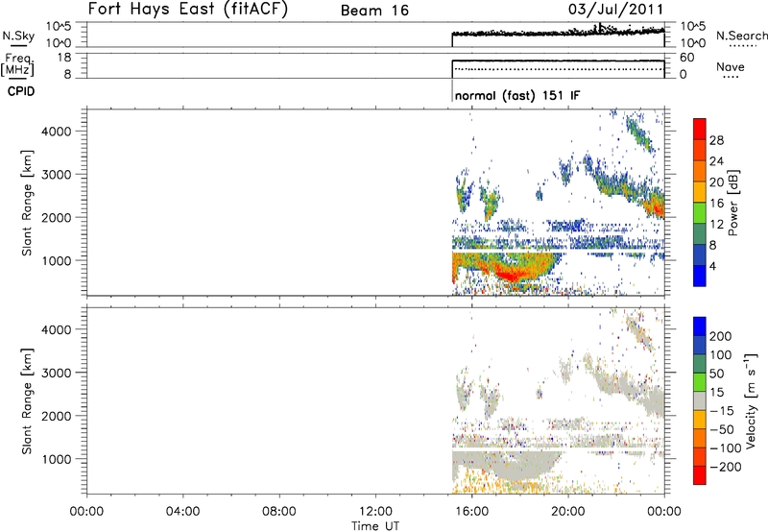This screenshot has height=532, width=768.
Task: Click the 60 tick on Nave axis
Action: pyautogui.click(x=686, y=58)
